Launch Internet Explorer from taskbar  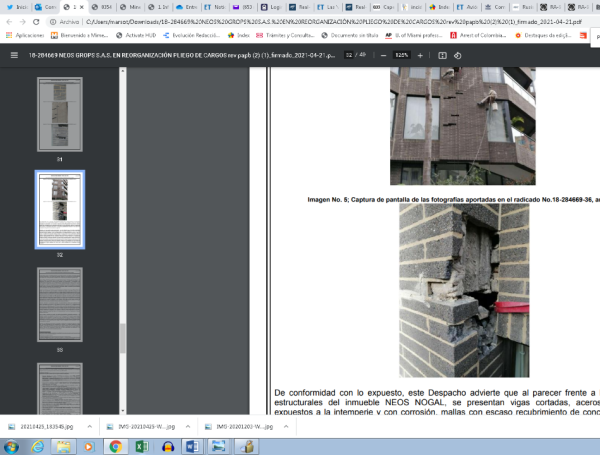[38, 447]
